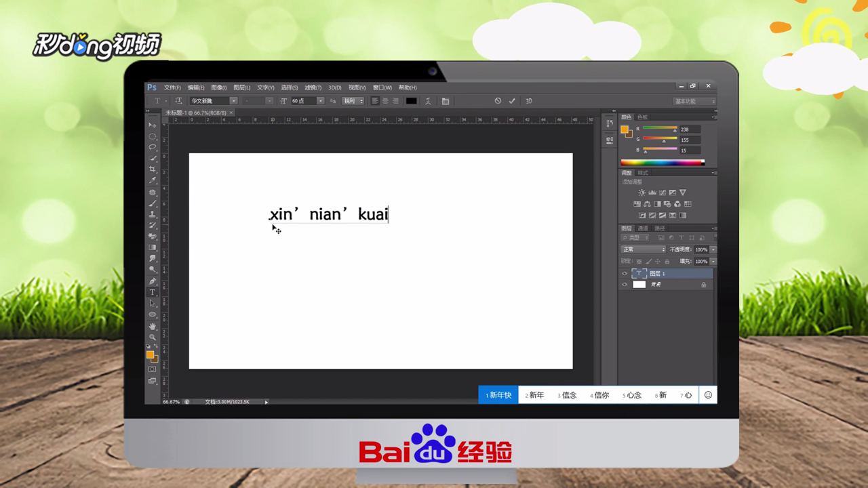Select the Eyedropper tool

coord(153,180)
